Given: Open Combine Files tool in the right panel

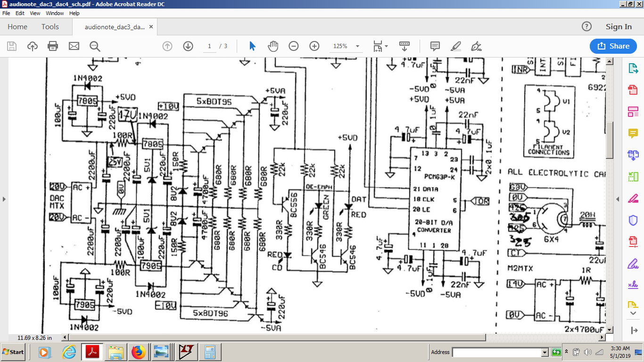Looking at the screenshot, I should 633,155.
